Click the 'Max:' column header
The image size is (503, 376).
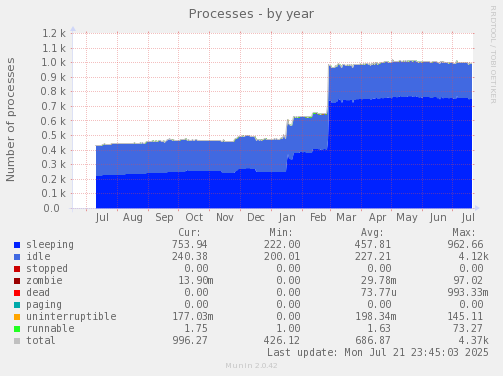(464, 233)
